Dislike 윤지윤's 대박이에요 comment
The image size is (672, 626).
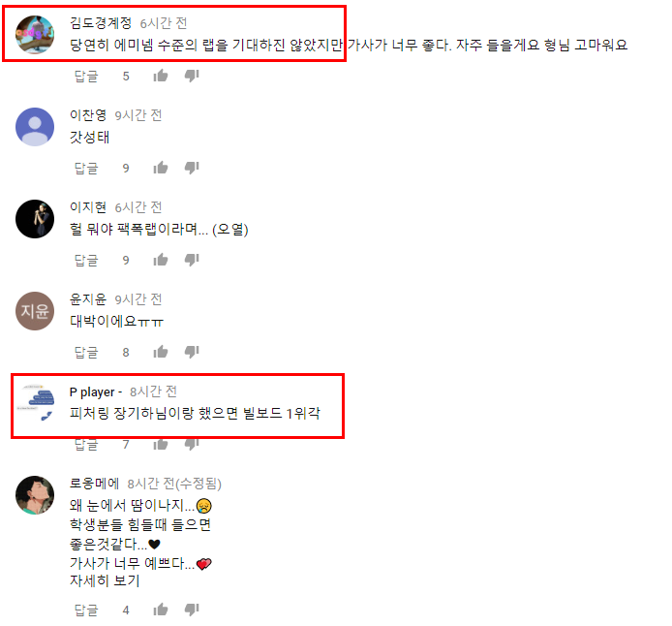pyautogui.click(x=192, y=352)
